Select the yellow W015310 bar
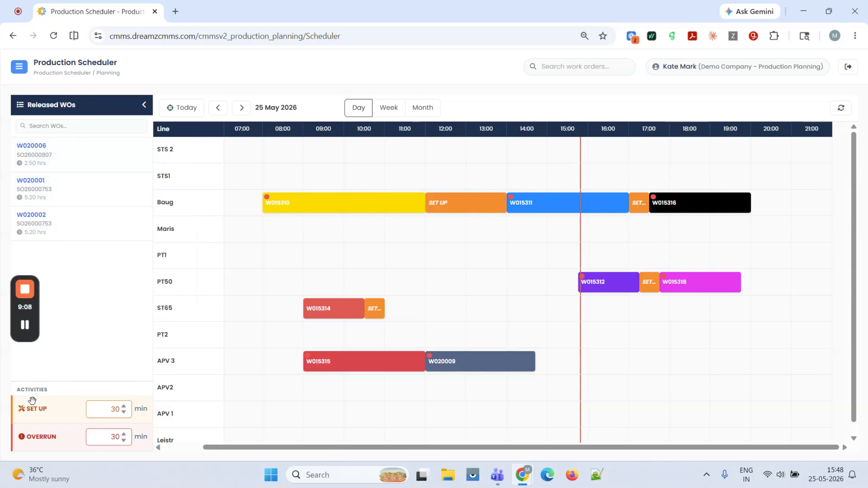Screen dimensions: 868x488 [x=344, y=202]
